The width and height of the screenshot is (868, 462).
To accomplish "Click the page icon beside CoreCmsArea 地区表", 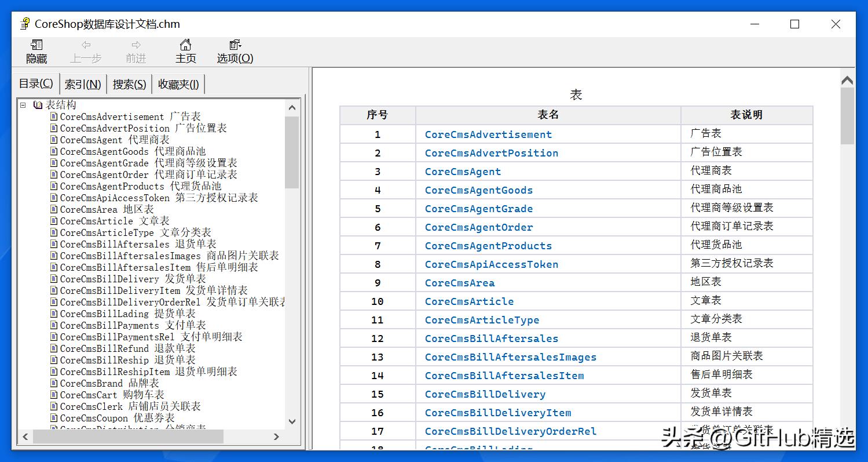I will [x=54, y=209].
